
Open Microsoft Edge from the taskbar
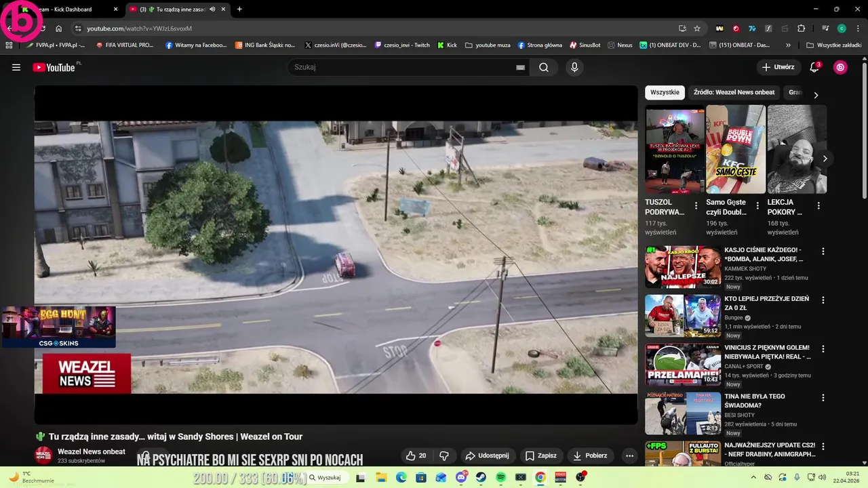tap(401, 477)
